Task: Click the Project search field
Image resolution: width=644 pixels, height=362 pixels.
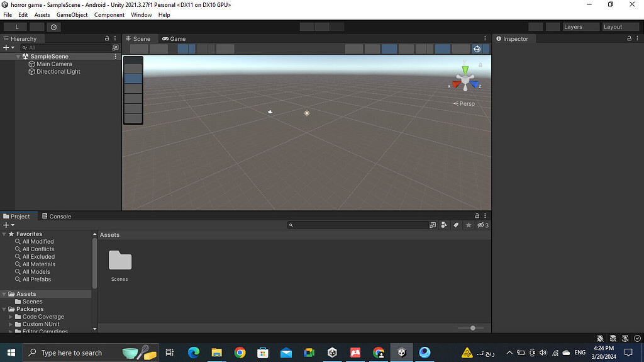Action: (357, 225)
